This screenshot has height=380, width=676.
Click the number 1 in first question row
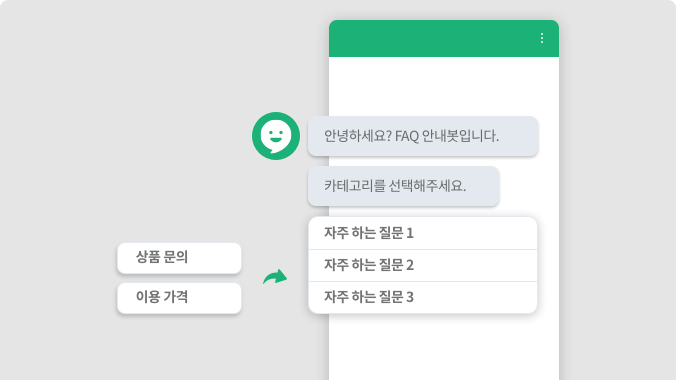click(x=410, y=233)
